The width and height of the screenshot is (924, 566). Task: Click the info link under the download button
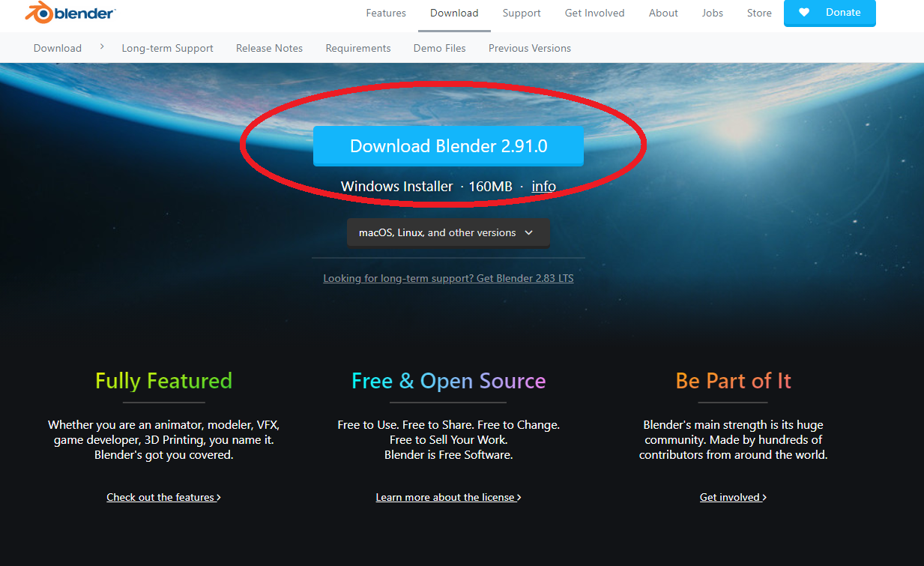(x=544, y=187)
